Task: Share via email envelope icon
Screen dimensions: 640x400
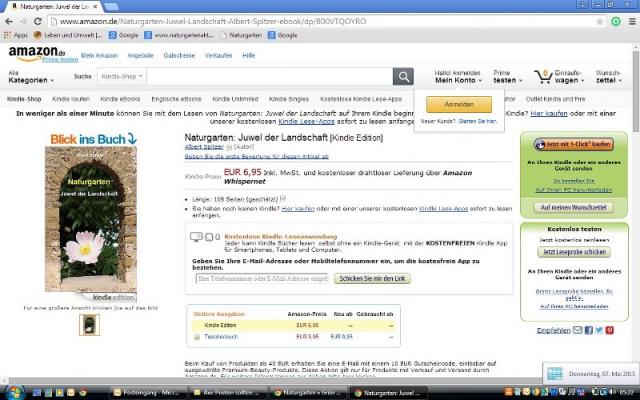Action: click(x=577, y=330)
